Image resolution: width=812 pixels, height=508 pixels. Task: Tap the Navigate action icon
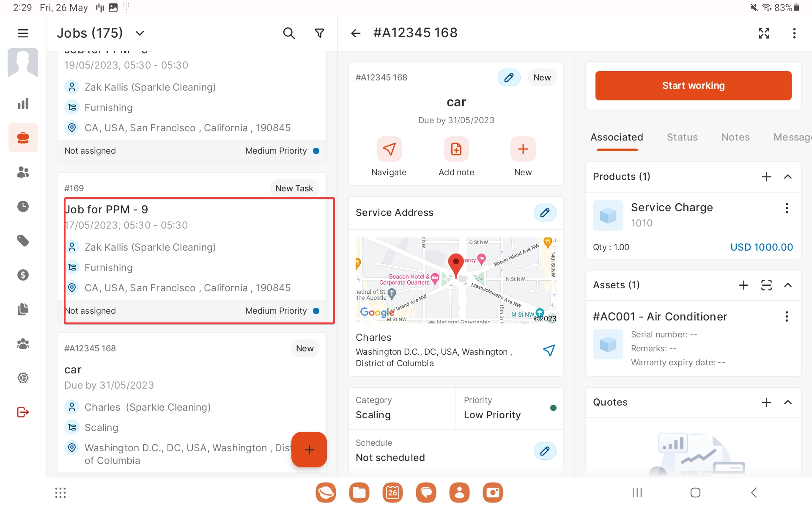click(x=389, y=149)
